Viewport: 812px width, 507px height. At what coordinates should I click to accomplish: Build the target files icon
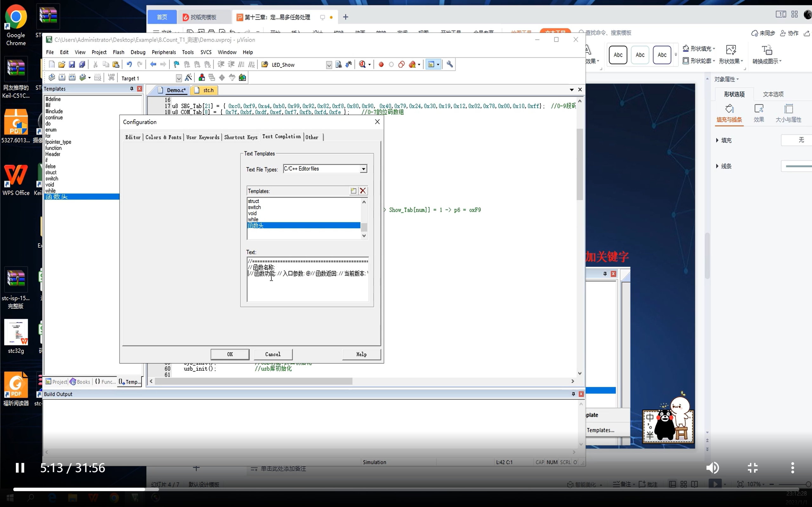coord(62,78)
